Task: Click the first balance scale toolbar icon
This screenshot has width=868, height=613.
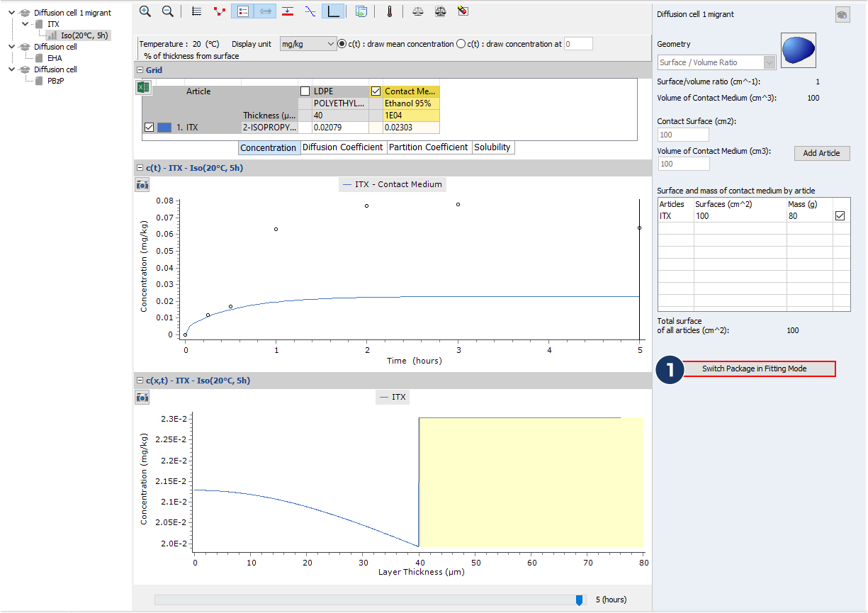Action: click(417, 11)
